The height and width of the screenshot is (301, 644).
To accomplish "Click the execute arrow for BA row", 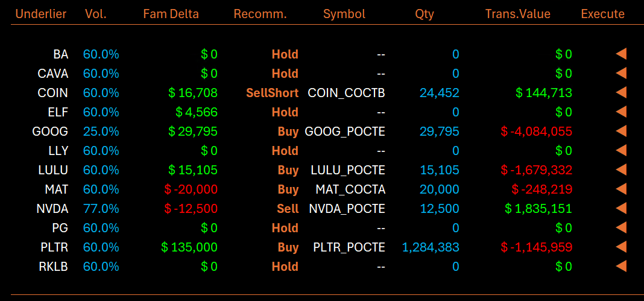I will coord(621,54).
